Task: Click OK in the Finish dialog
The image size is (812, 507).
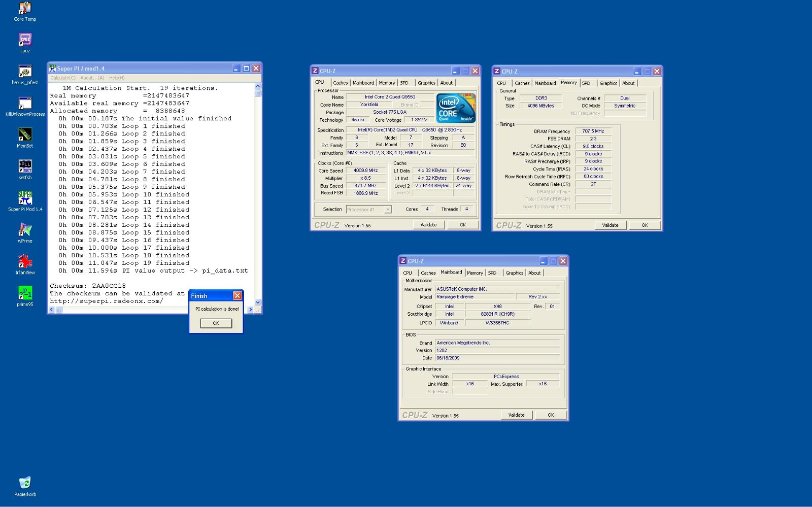Action: (x=216, y=323)
